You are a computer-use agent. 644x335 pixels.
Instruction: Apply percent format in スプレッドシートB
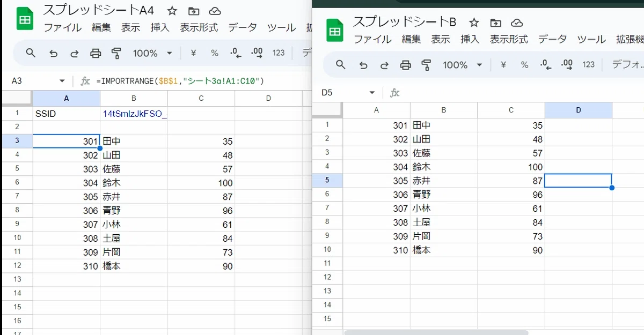(524, 65)
